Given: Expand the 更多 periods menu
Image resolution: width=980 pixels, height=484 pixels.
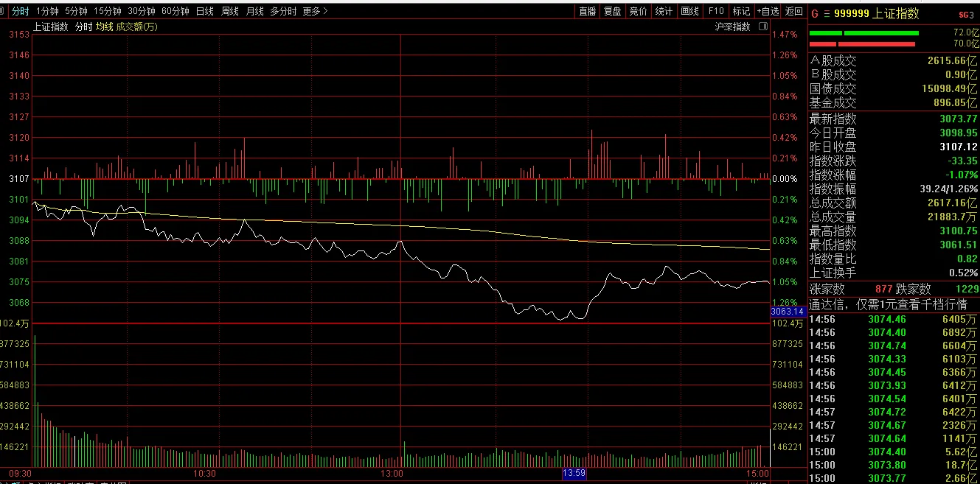Looking at the screenshot, I should coord(316,11).
